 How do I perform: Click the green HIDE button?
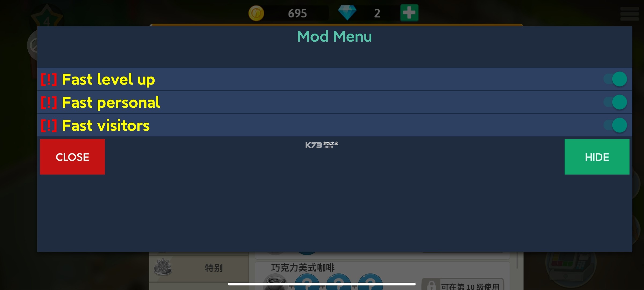[597, 157]
